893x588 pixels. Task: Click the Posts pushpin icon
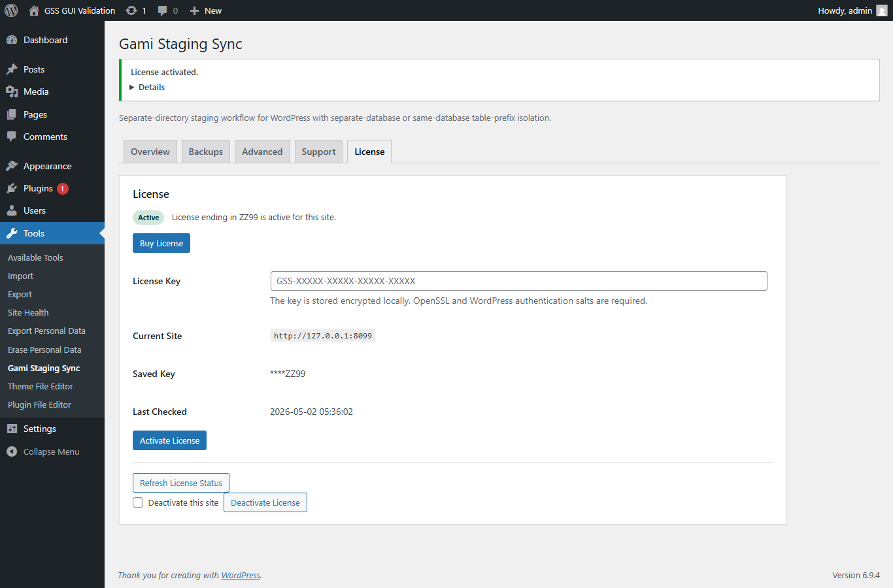(12, 69)
